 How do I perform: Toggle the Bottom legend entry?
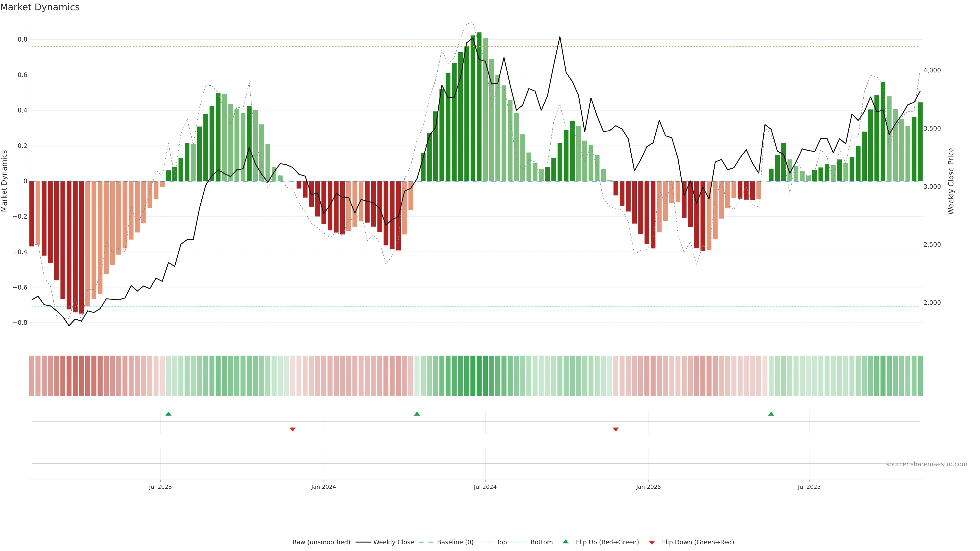(x=541, y=542)
